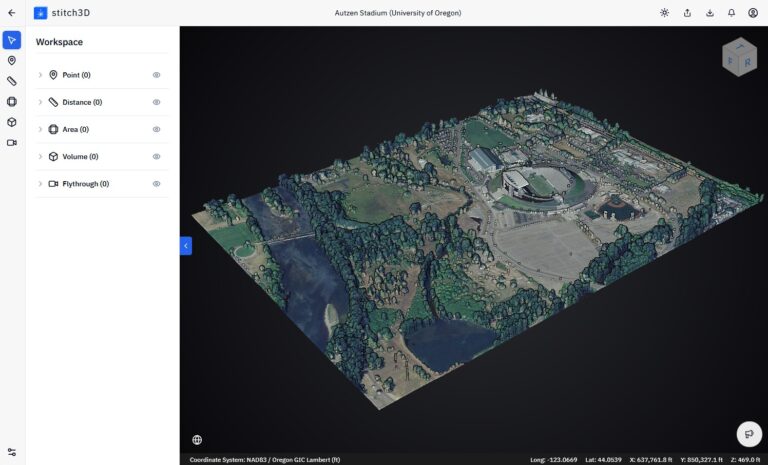Viewport: 768px width, 465px height.
Task: Toggle visibility of Point items
Action: pos(157,75)
